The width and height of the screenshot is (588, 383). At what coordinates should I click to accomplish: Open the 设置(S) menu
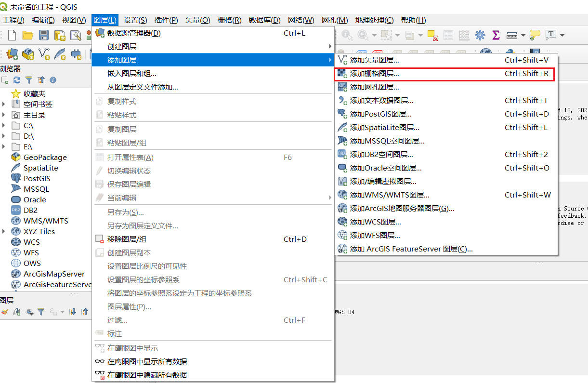(135, 20)
